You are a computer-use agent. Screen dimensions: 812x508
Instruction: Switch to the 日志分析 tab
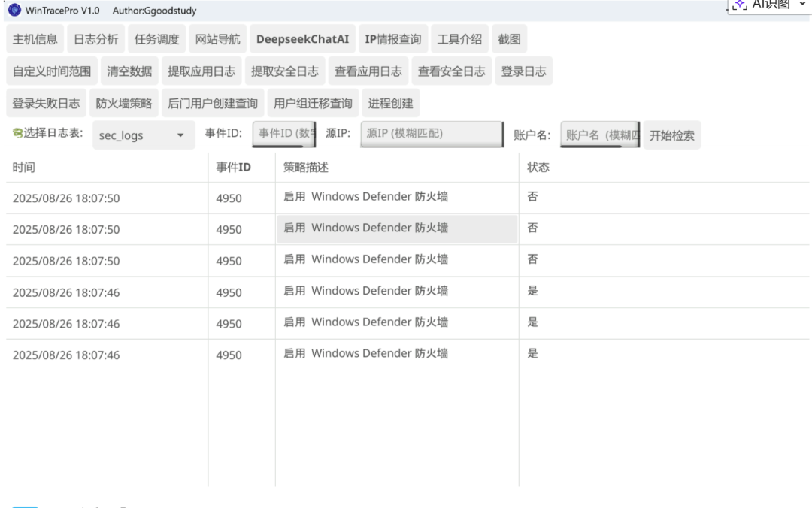coord(95,39)
